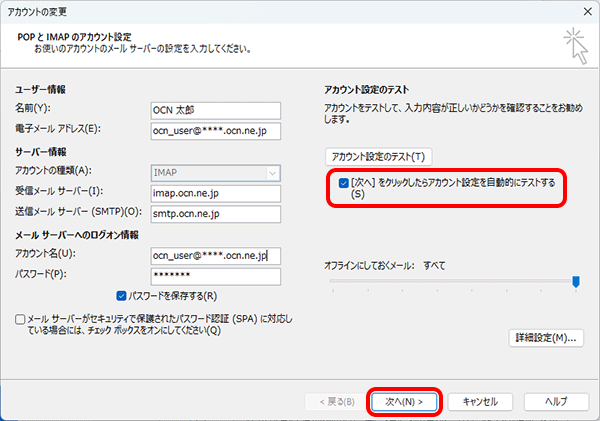
Task: Click the offline mail slider handle
Action: 576,283
